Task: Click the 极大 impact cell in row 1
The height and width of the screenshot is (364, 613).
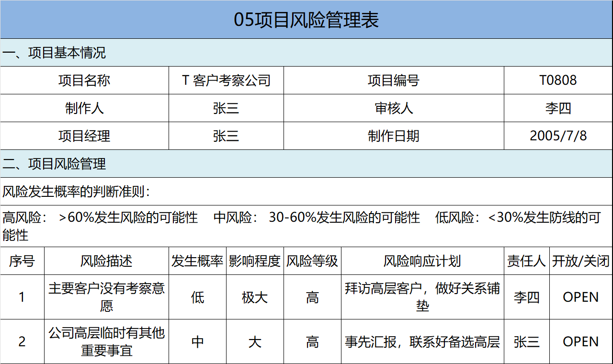Action: [255, 297]
